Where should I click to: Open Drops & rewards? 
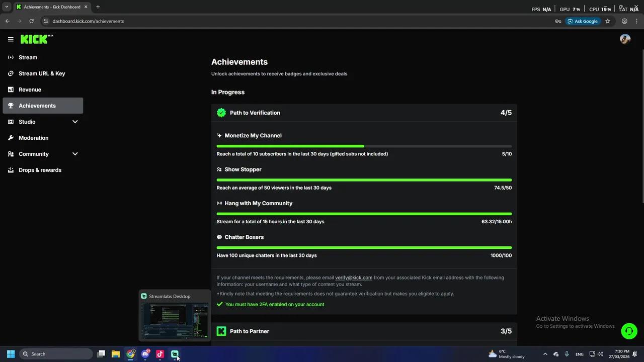coord(40,170)
